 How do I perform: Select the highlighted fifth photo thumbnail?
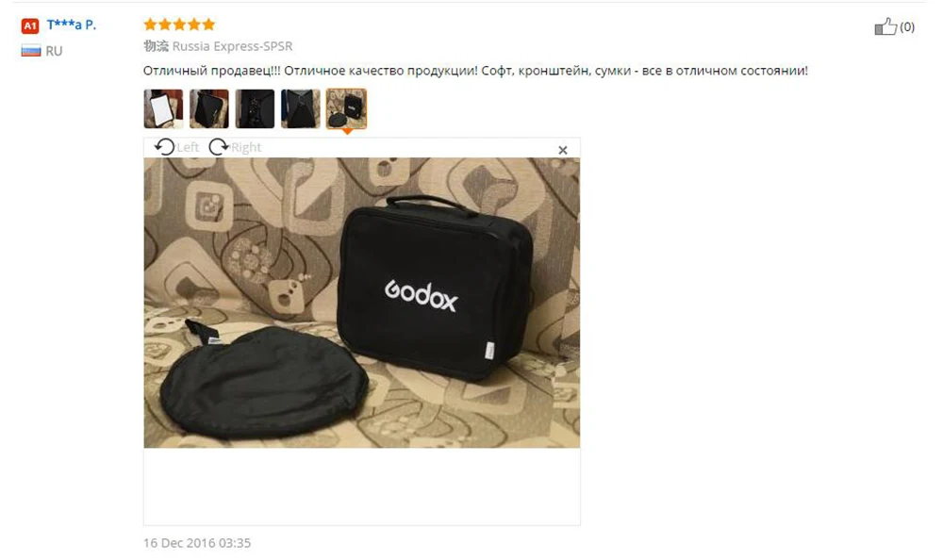[346, 108]
